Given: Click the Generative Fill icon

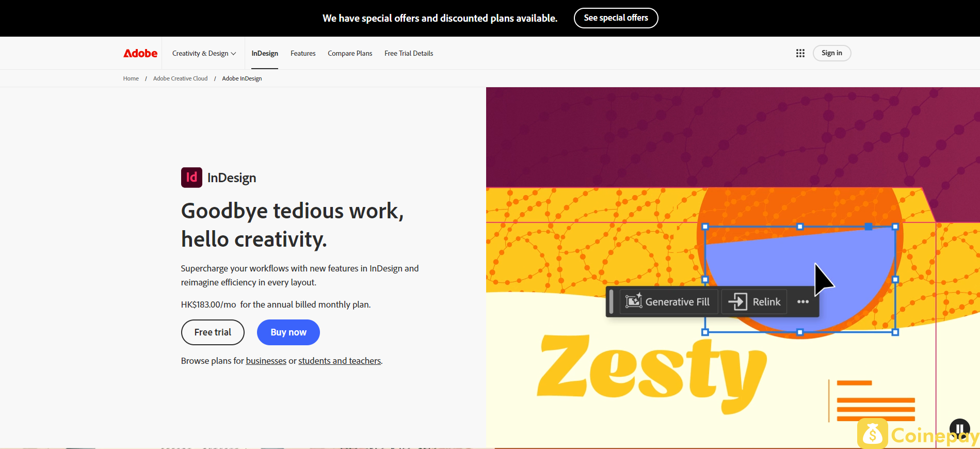Looking at the screenshot, I should [634, 301].
